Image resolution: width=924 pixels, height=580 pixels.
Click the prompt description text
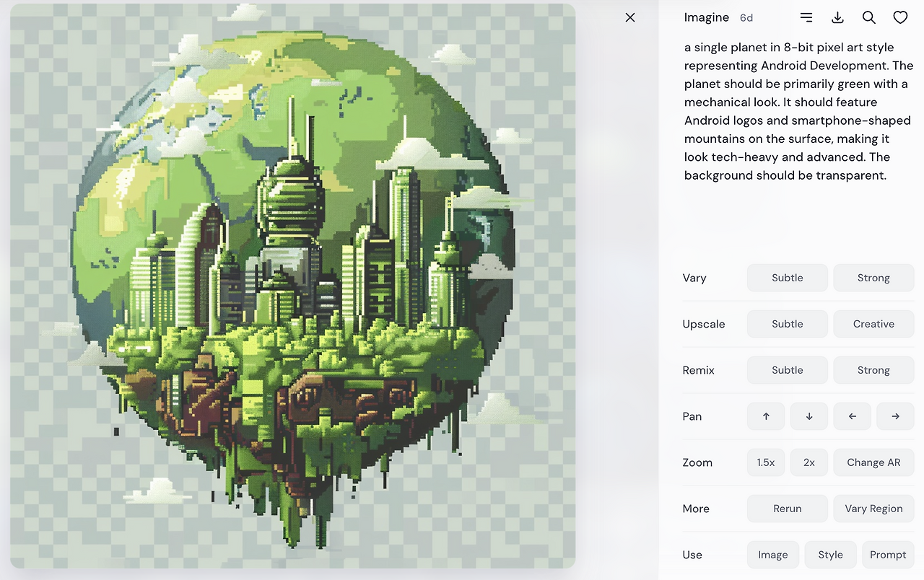[798, 111]
